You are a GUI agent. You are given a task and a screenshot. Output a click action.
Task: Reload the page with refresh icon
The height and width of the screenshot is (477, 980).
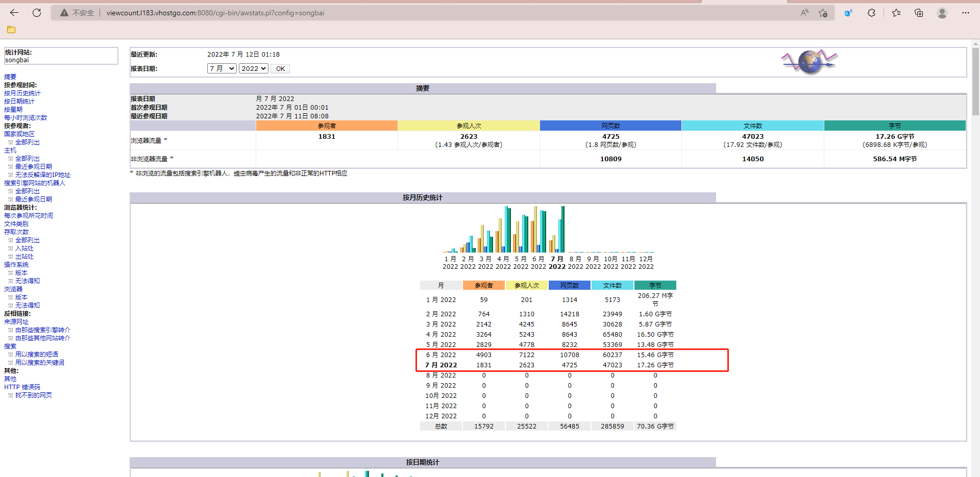coord(37,13)
